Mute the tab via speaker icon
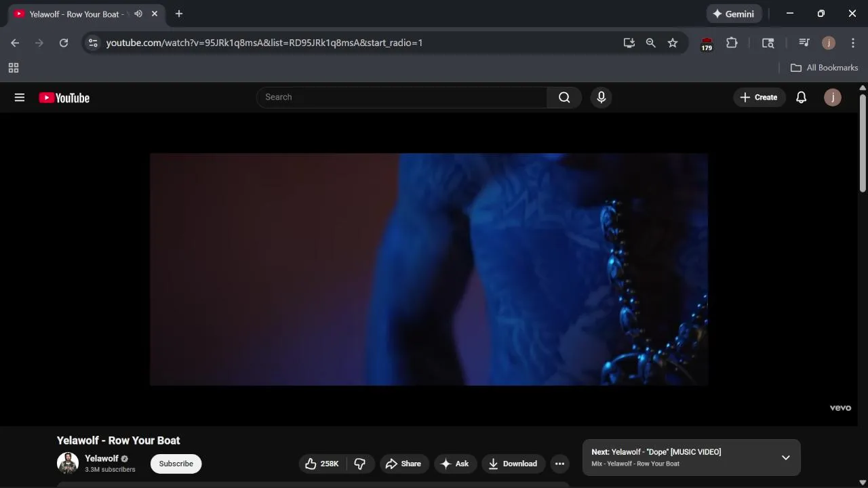Viewport: 868px width, 488px height. coord(138,14)
